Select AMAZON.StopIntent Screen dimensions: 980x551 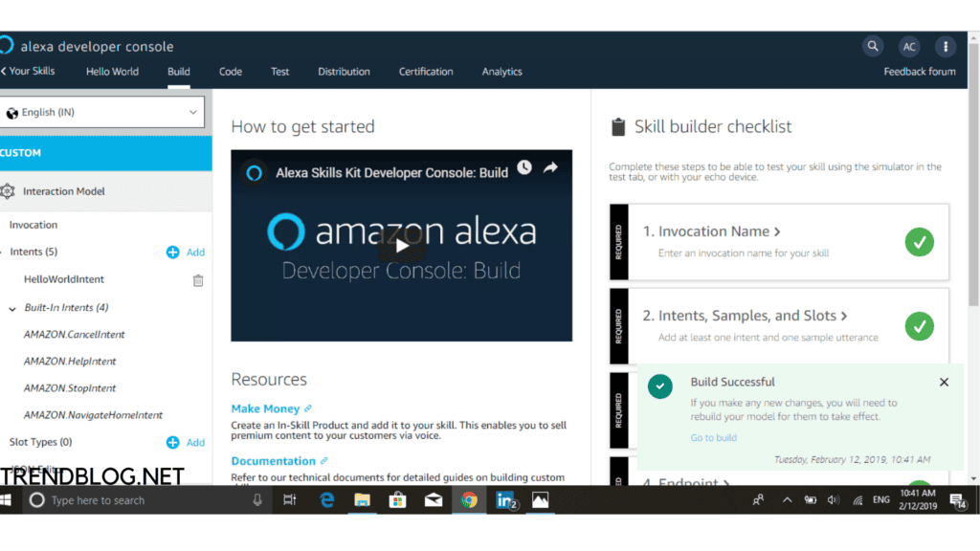click(x=70, y=388)
